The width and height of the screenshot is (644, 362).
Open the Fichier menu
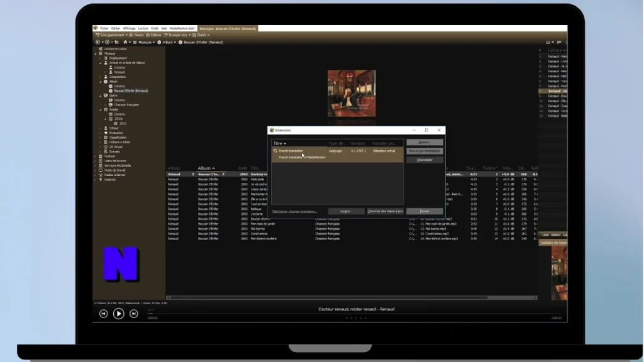[104, 28]
